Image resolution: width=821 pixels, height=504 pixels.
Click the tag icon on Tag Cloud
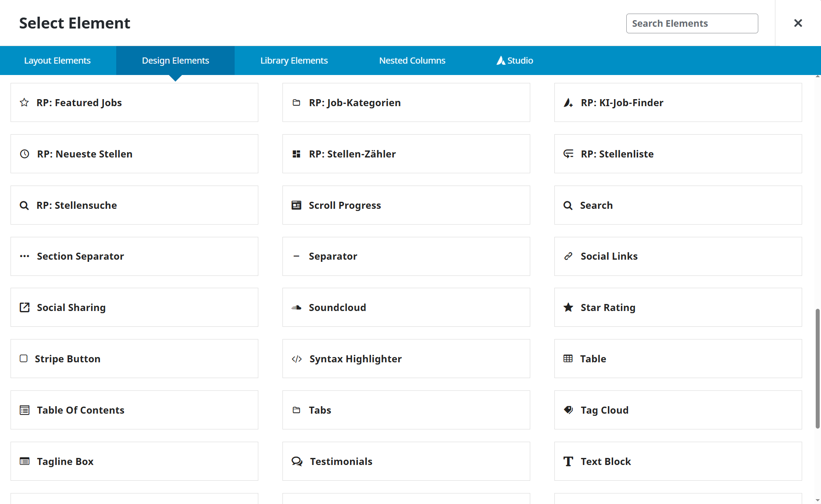pyautogui.click(x=568, y=410)
